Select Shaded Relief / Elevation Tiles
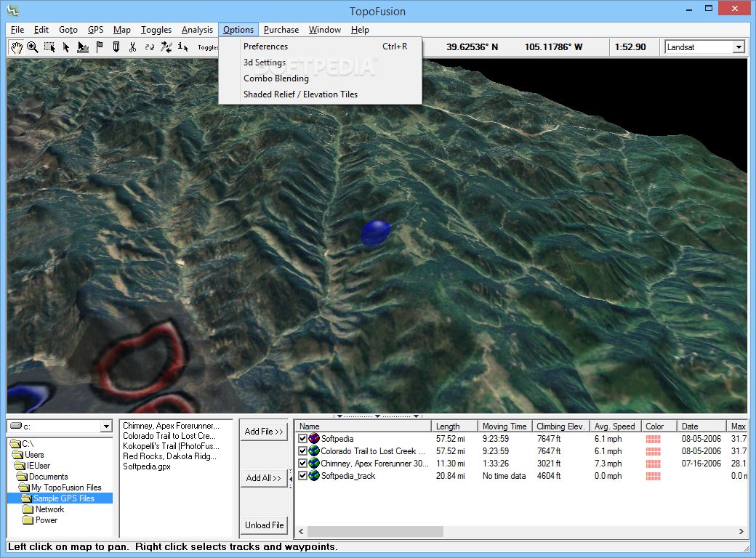This screenshot has height=558, width=756. (x=320, y=94)
